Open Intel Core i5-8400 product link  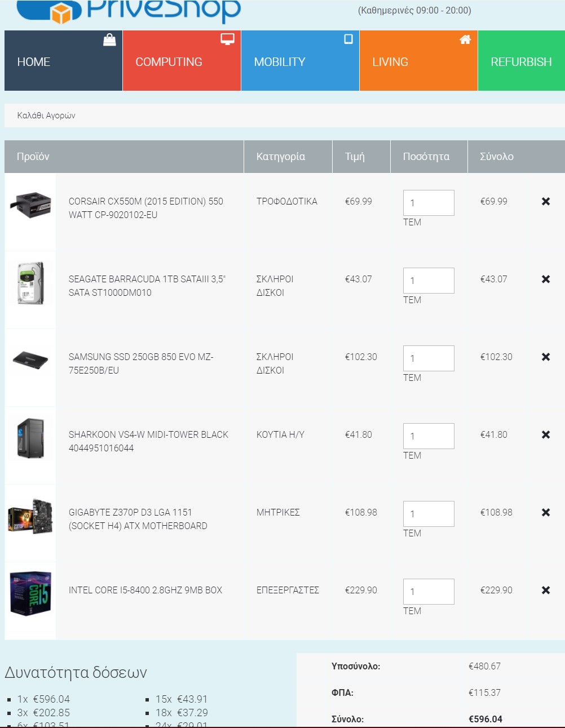[x=145, y=590]
